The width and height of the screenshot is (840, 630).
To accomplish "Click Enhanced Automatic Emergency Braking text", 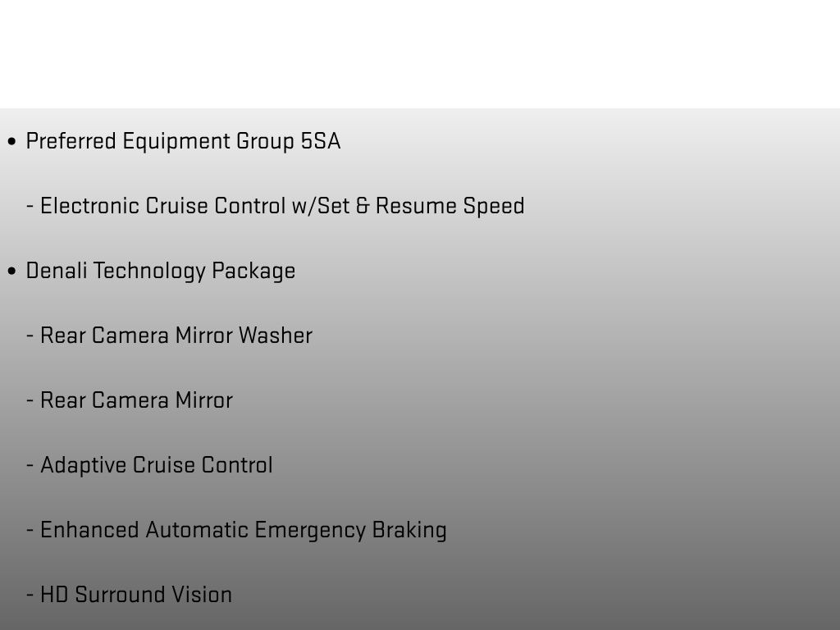I will (x=243, y=531).
